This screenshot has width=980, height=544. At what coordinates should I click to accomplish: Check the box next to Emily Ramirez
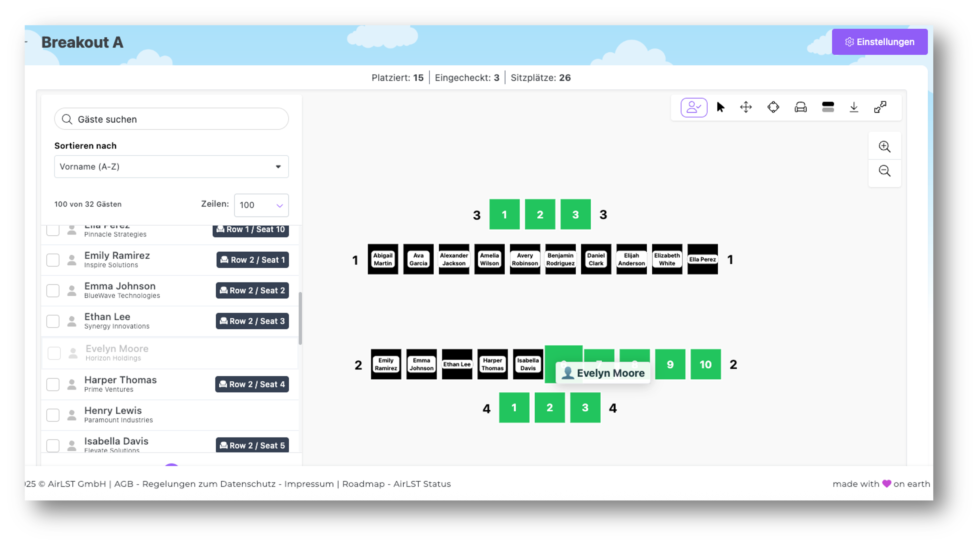click(53, 260)
